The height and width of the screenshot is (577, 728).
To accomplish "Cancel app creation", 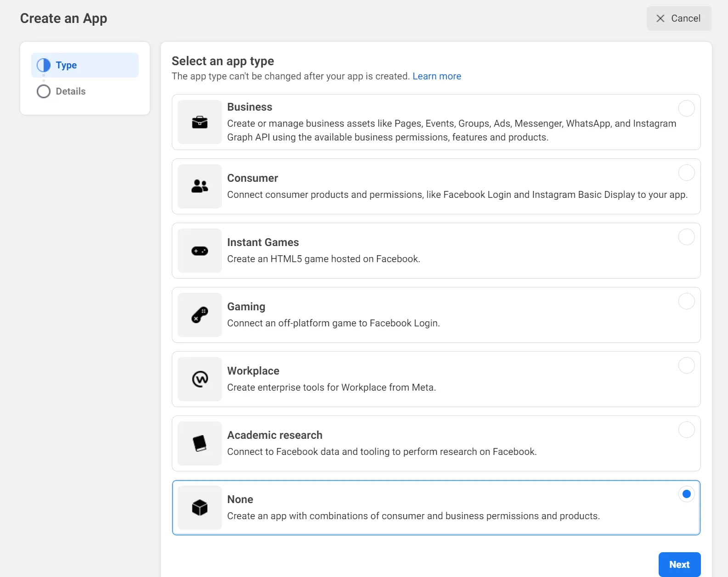I will pyautogui.click(x=679, y=18).
